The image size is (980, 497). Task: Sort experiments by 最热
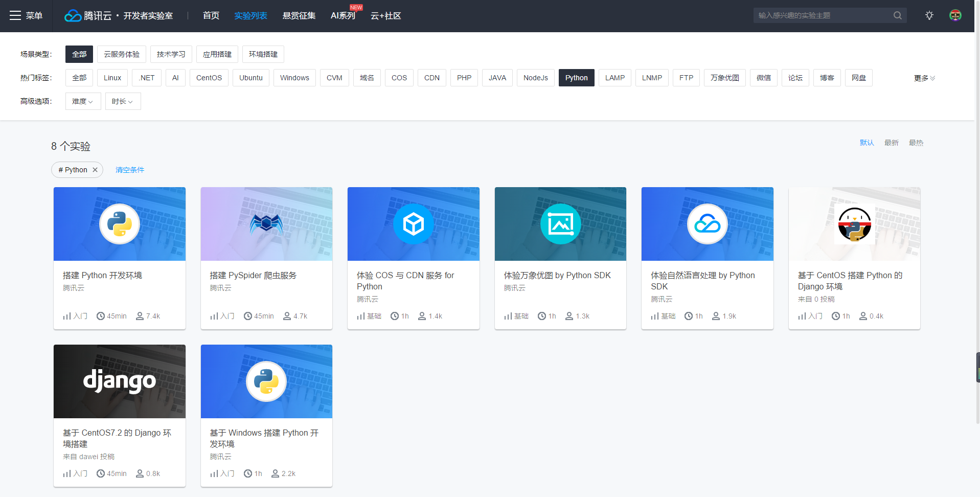[916, 143]
